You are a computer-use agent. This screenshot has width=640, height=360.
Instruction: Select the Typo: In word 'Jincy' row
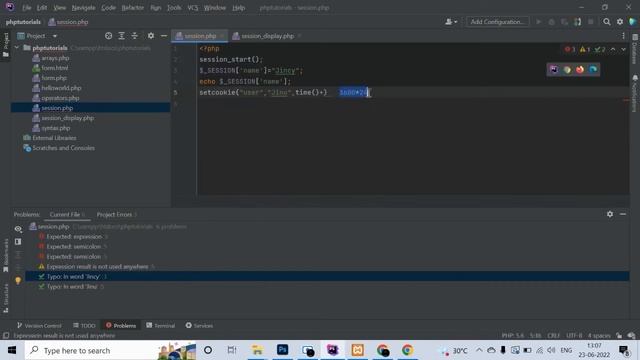click(x=327, y=276)
